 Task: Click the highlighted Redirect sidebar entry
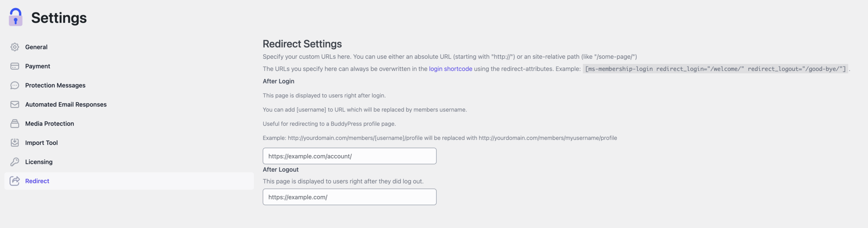[x=37, y=181]
